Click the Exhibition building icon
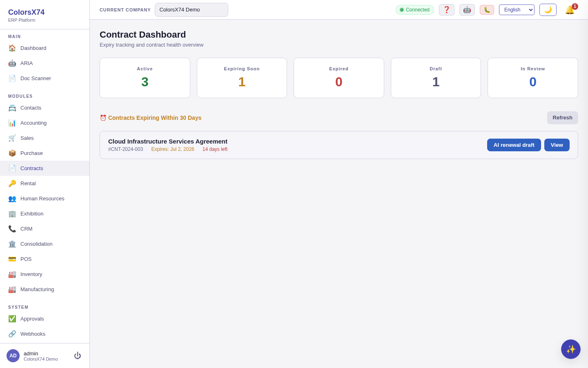Viewport: 588px width, 368px height. click(x=12, y=213)
